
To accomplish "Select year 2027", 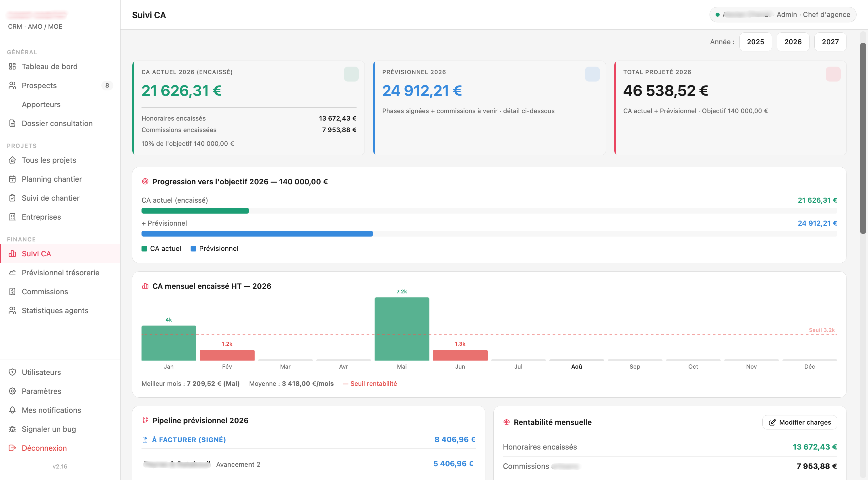I will [830, 42].
